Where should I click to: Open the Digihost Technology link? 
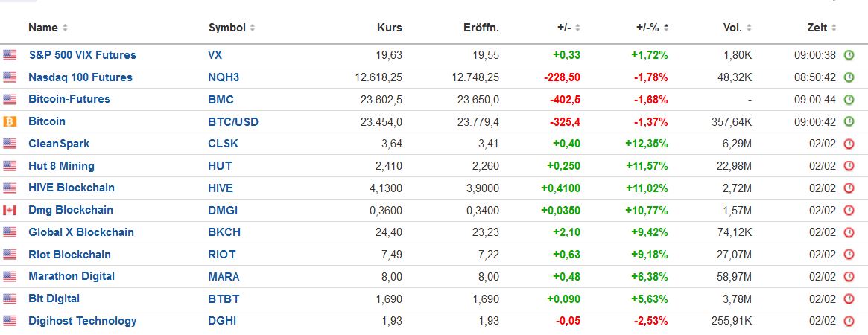(82, 321)
